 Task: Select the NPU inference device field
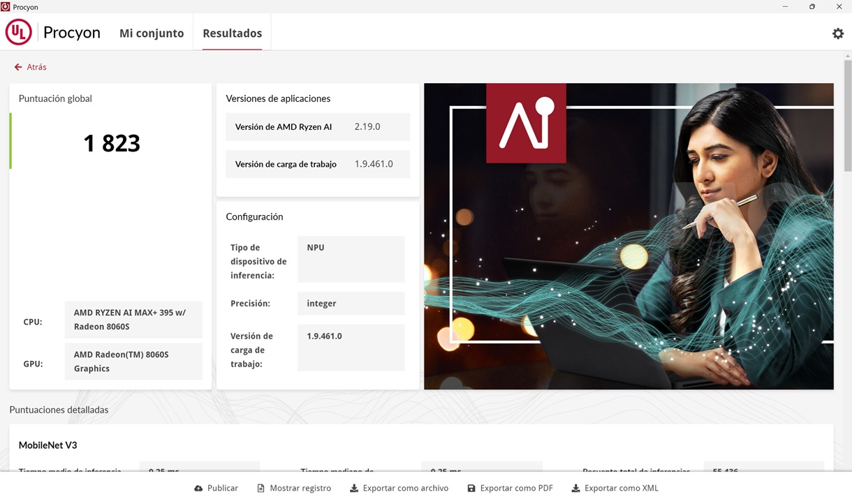351,259
